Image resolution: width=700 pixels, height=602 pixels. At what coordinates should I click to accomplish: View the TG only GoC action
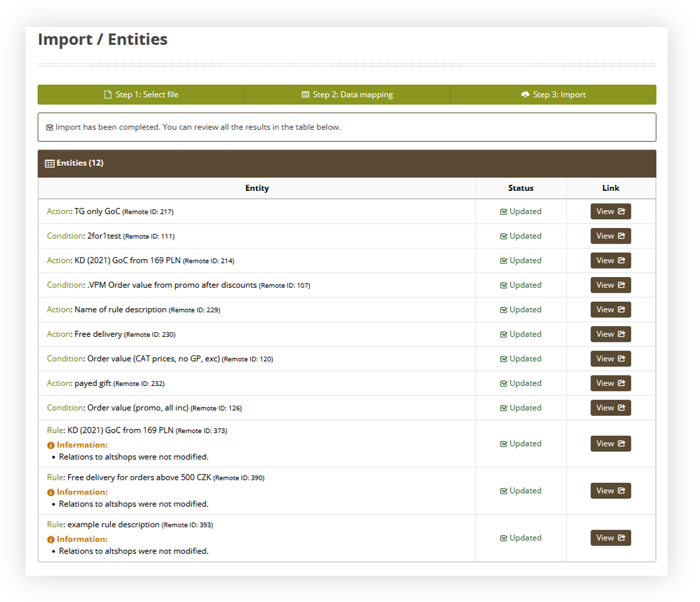click(x=610, y=211)
